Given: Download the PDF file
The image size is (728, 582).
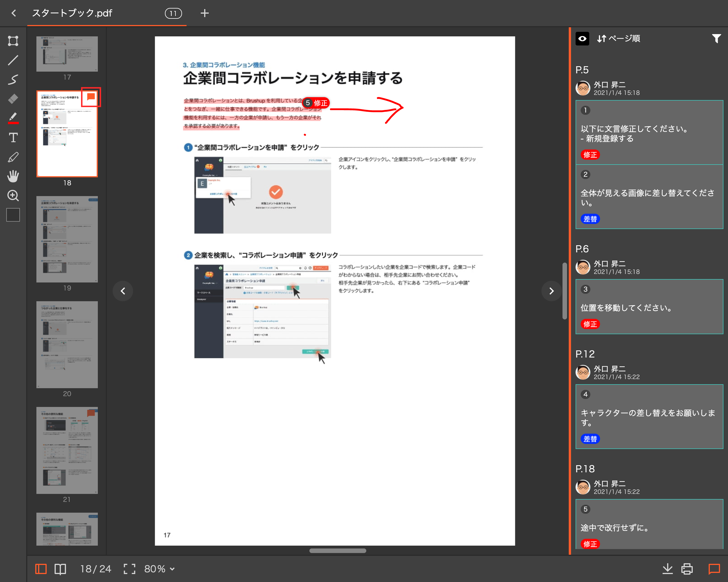Looking at the screenshot, I should tap(667, 569).
